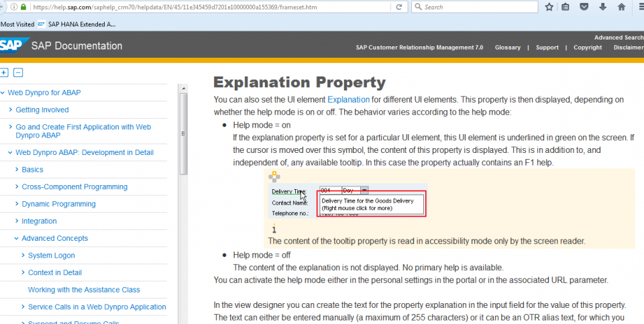Click the Explanation hyperlink in the text
Screen dimensions: 644x324
[348, 100]
